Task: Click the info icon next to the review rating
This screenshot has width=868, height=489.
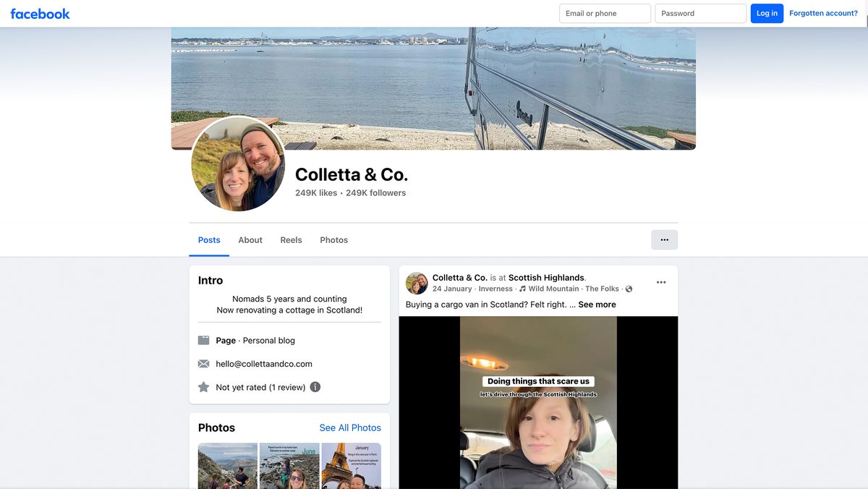Action: [x=315, y=387]
